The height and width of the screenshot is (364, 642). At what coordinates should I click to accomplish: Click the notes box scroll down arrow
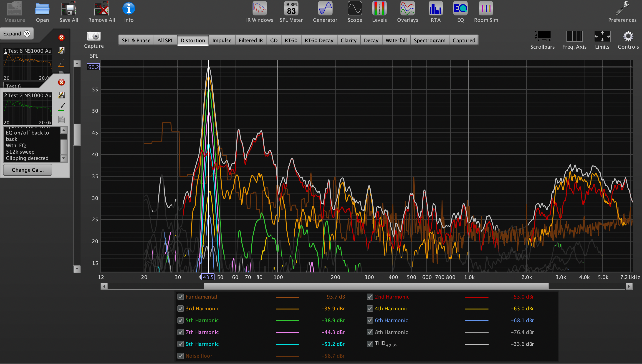[x=64, y=158]
